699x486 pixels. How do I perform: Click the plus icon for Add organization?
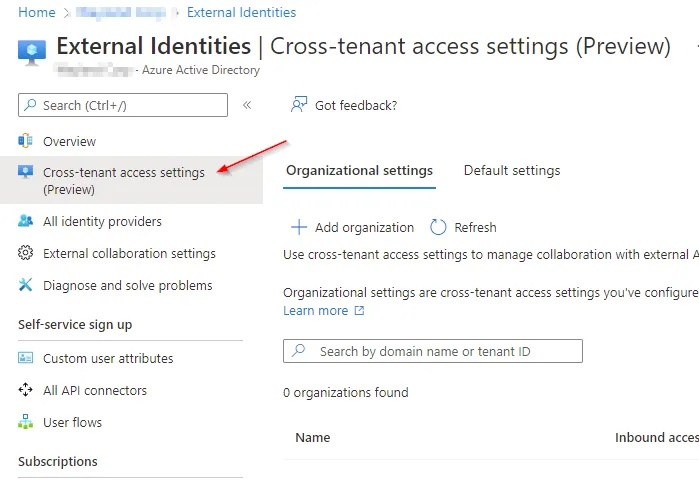tap(299, 227)
